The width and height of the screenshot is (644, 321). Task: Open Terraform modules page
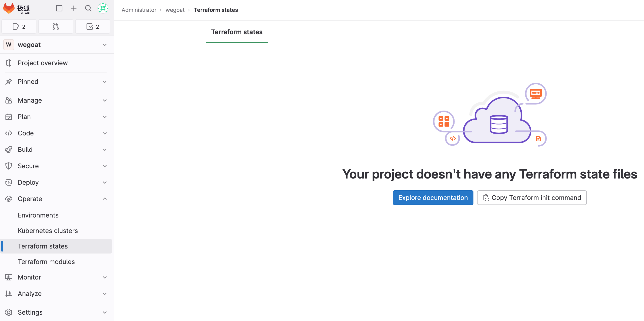click(x=46, y=261)
